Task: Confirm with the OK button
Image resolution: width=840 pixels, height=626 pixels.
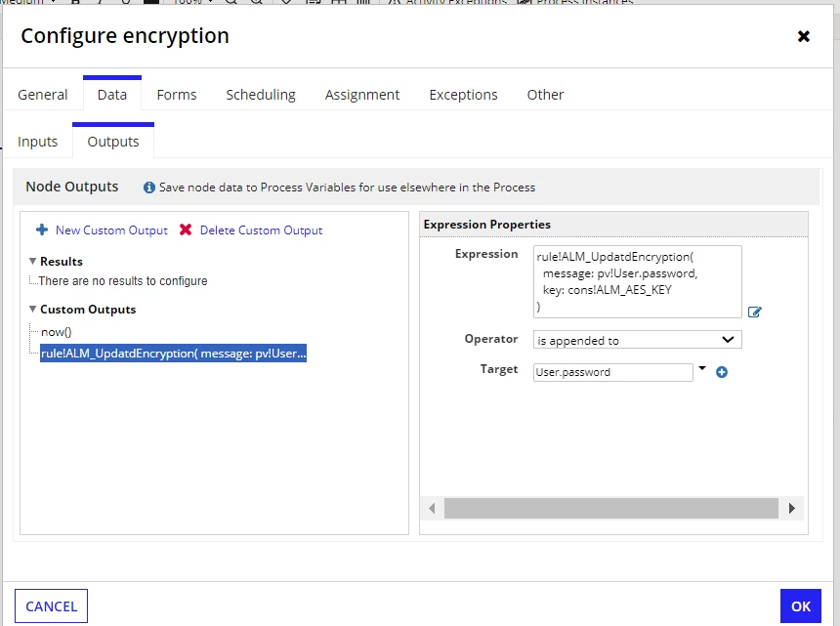Action: coord(800,606)
